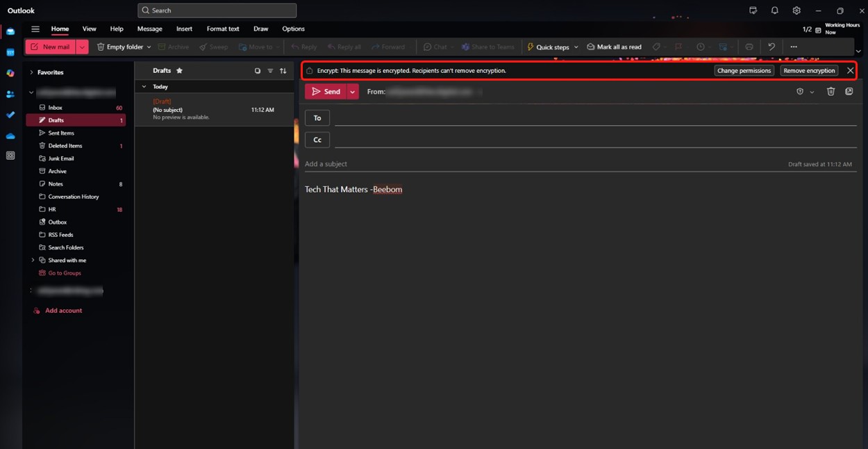
Task: Open Copilot from the left app rail
Action: point(10,73)
